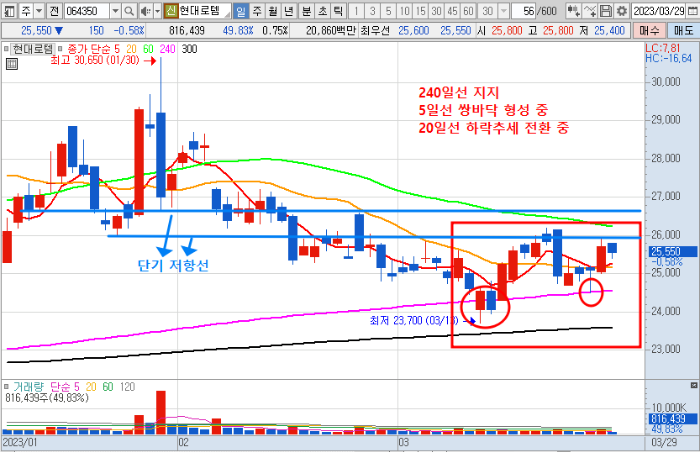Click the chart layout icon at toolbar start
This screenshot has height=452, width=700.
tap(10, 11)
